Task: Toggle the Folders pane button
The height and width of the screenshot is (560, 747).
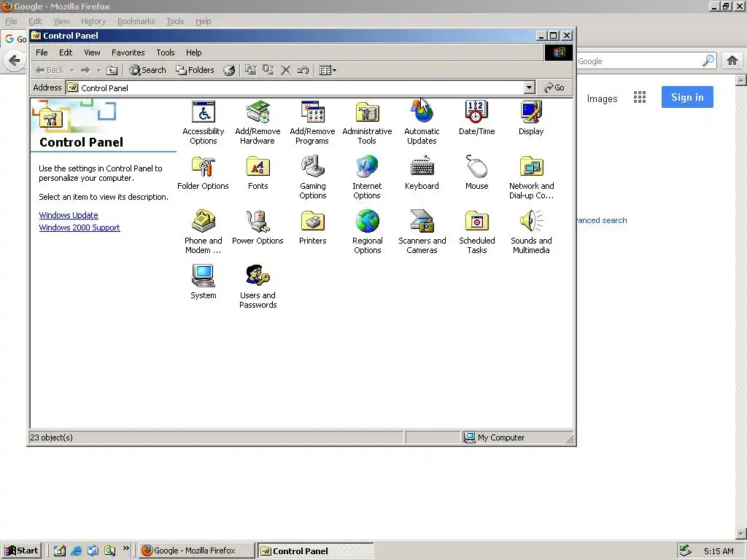Action: [195, 70]
